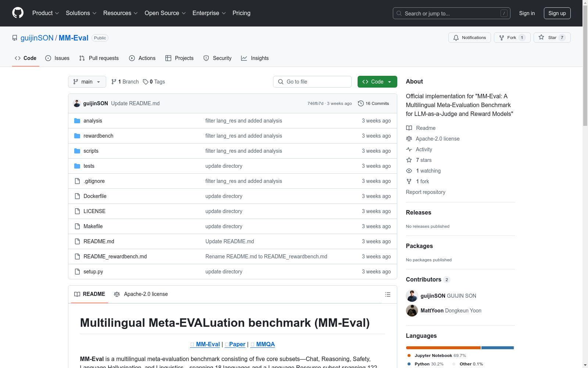588x368 pixels.
Task: Expand the Solutions menu
Action: [81, 13]
